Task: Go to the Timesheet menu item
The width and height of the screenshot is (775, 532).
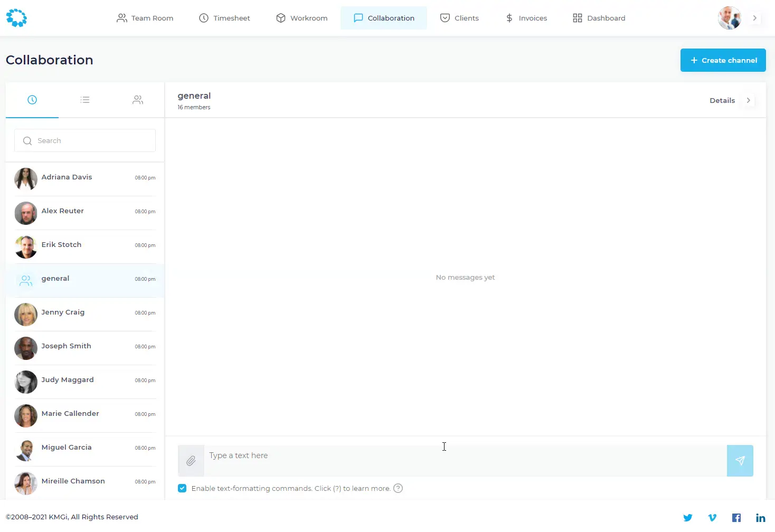Action: [224, 18]
